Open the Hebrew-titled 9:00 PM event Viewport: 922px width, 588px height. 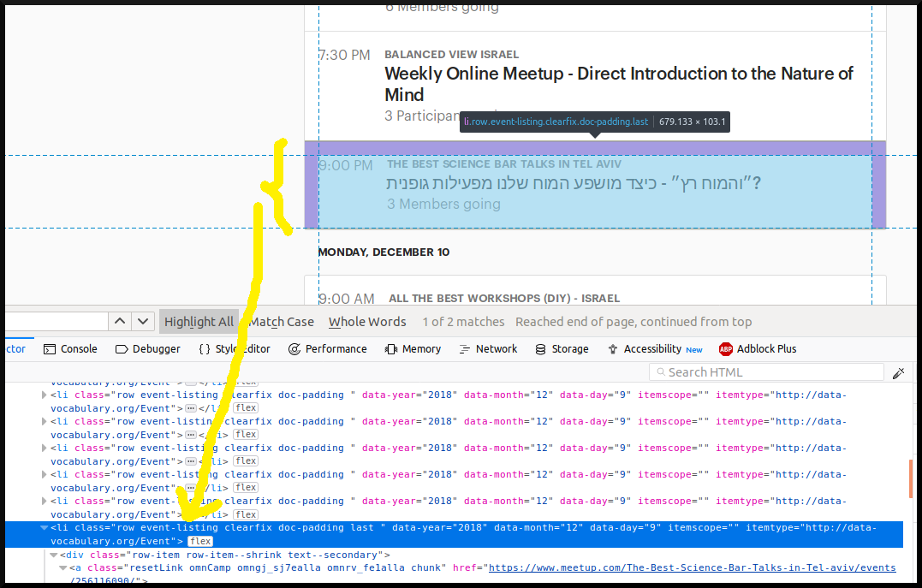pyautogui.click(x=574, y=183)
